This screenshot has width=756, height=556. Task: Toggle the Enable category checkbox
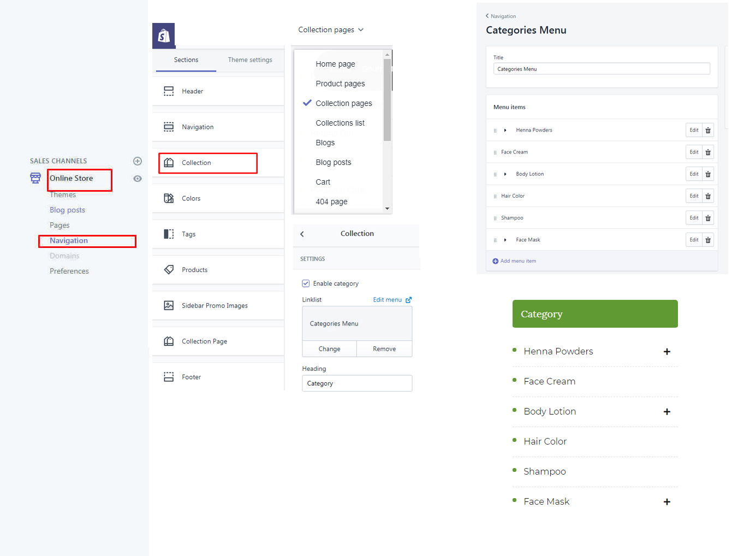[306, 283]
